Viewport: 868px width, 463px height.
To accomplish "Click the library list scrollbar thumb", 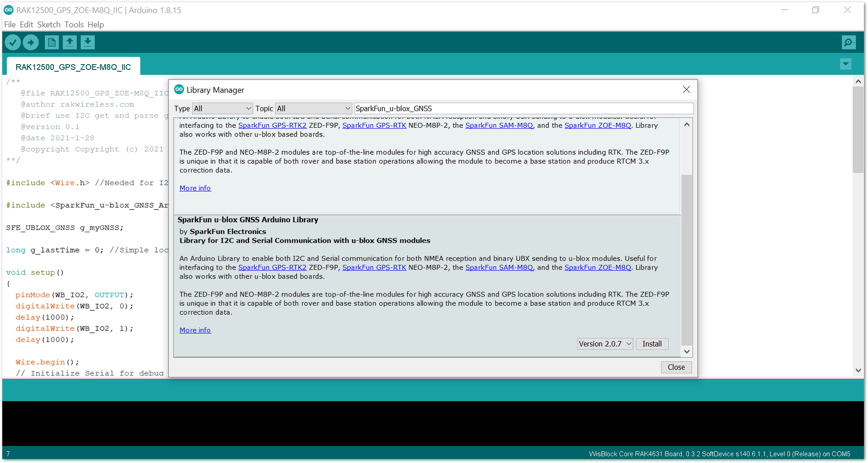I will click(687, 260).
